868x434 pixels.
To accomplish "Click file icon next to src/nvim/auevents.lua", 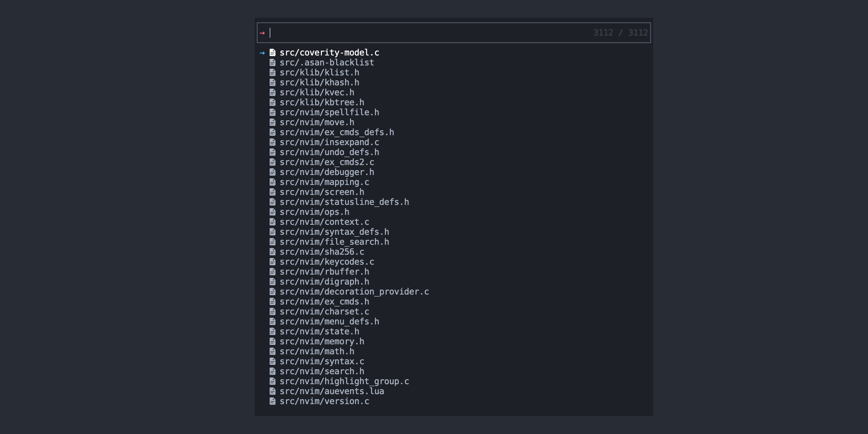I will [272, 391].
